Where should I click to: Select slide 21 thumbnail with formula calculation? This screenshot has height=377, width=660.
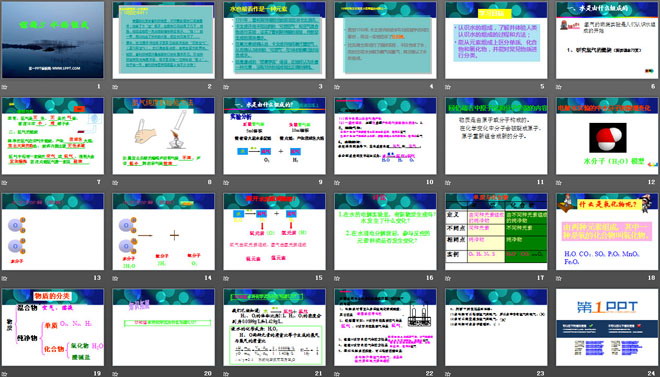(x=274, y=327)
